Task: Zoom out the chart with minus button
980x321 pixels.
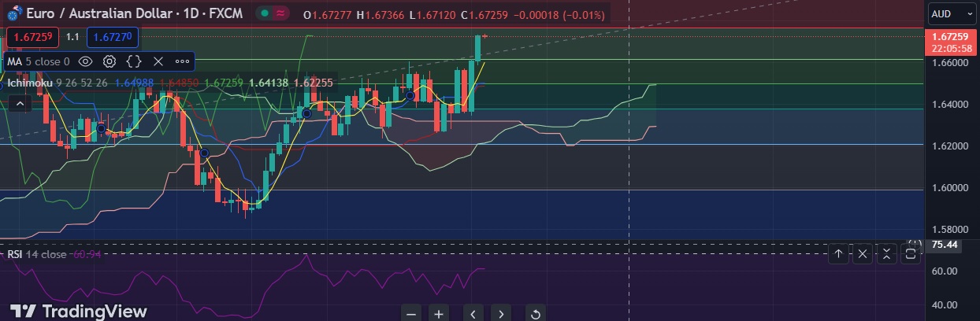Action: click(410, 314)
